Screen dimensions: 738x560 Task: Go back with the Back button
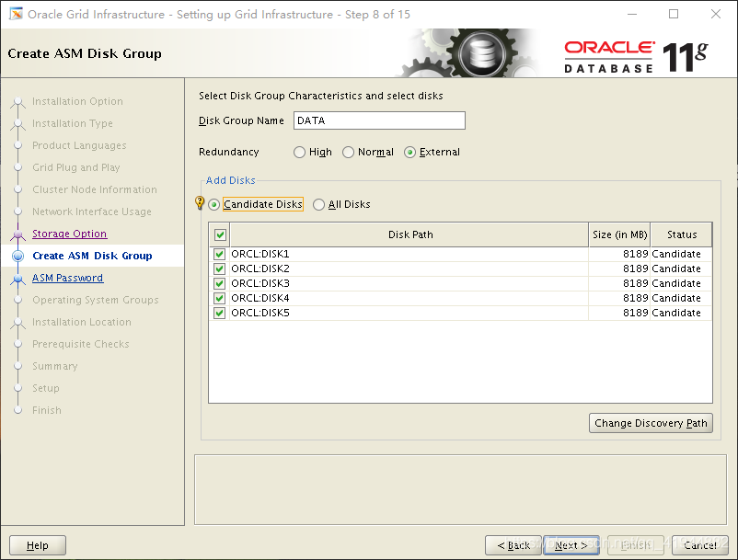(x=513, y=545)
